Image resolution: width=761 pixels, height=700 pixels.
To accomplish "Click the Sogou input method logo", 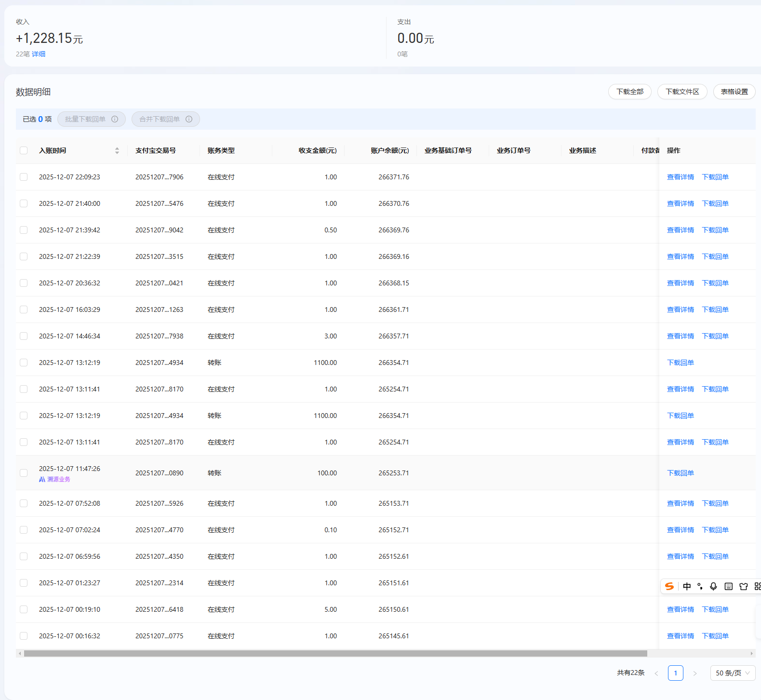I will coord(669,586).
